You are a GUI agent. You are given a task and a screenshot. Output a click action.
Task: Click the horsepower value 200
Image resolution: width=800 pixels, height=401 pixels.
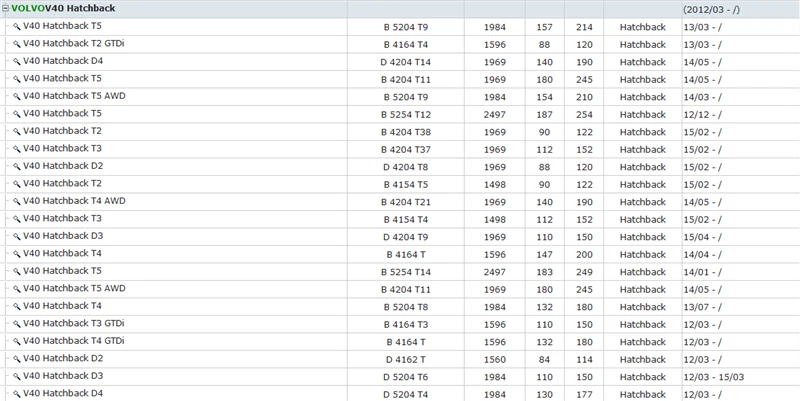pos(584,255)
